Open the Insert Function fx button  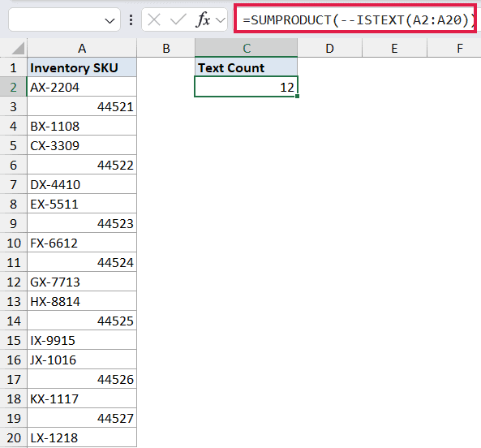(203, 20)
